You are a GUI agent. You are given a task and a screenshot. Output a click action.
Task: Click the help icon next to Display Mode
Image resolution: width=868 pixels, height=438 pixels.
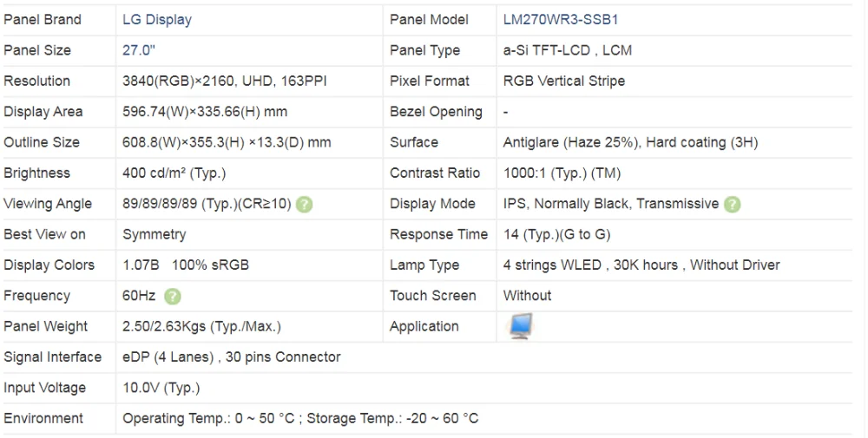[x=733, y=205]
